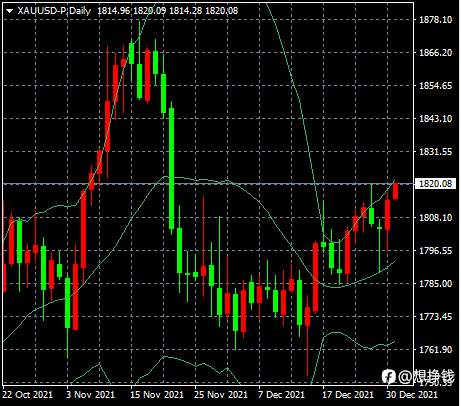Click the 25 Nov 2021 date label

tap(221, 395)
